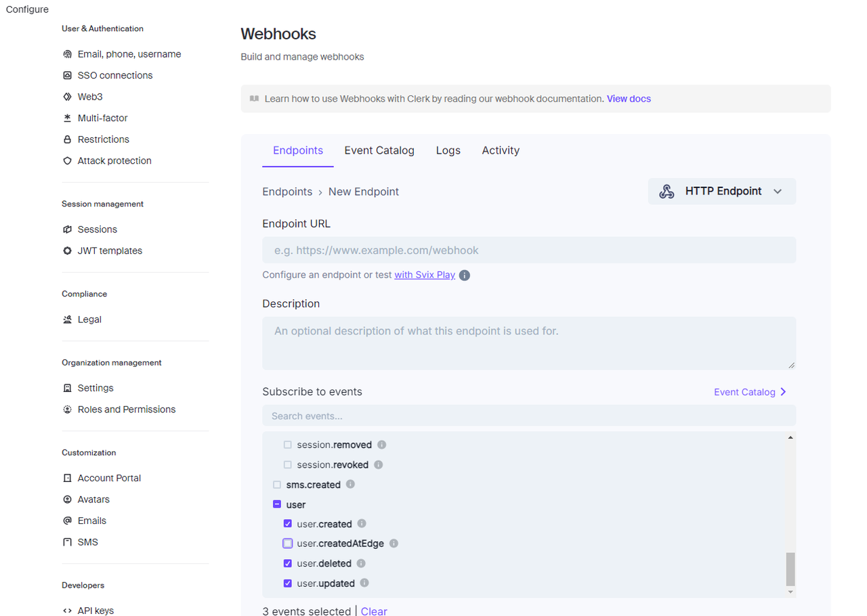Screen dimensions: 867x616
Task: Click the info icon beside session.removed
Action: 381,445
